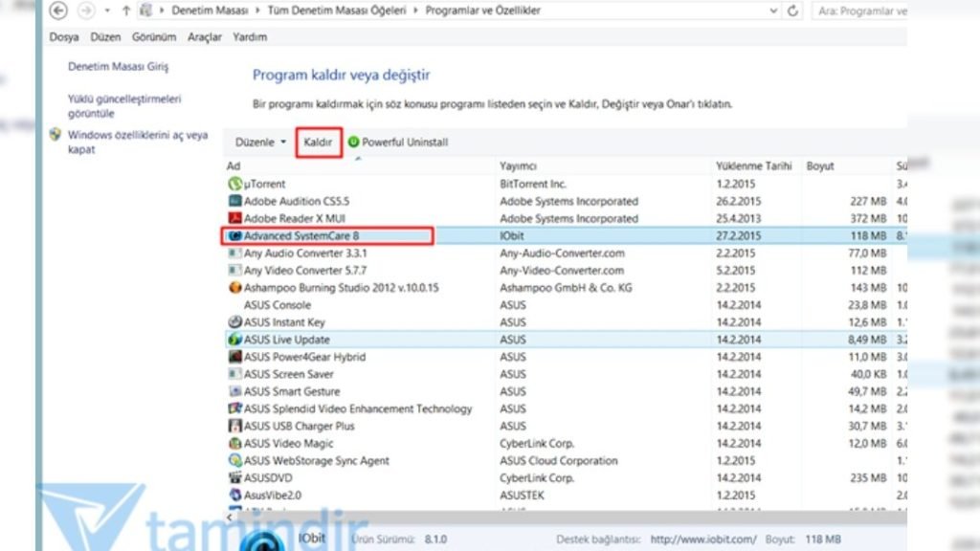Select the ASUSDVD icon
Image resolution: width=980 pixels, height=551 pixels.
click(x=234, y=477)
